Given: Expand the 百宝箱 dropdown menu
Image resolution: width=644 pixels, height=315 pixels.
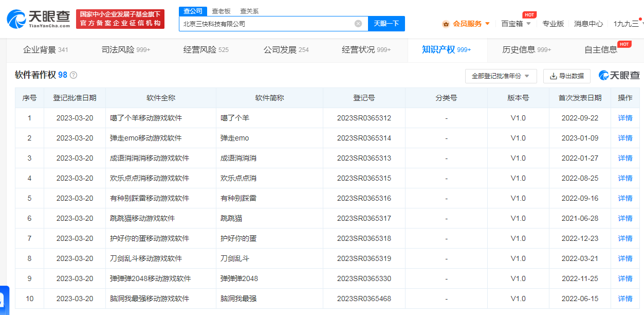Looking at the screenshot, I should click(528, 24).
